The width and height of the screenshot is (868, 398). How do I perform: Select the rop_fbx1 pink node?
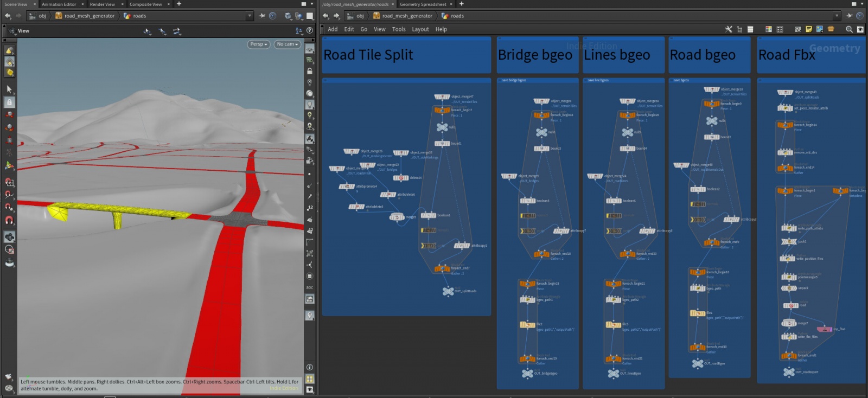(x=825, y=329)
